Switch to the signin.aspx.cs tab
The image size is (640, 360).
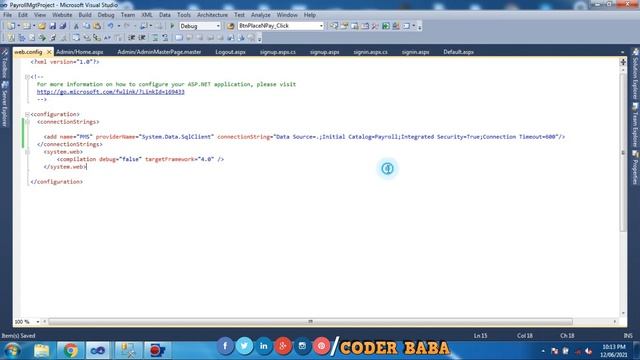point(370,52)
